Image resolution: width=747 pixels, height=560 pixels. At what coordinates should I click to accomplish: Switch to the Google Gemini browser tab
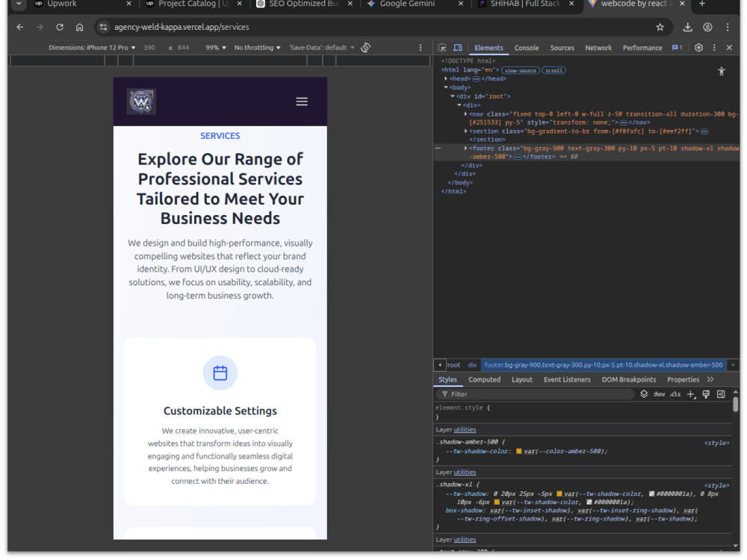[x=415, y=4]
